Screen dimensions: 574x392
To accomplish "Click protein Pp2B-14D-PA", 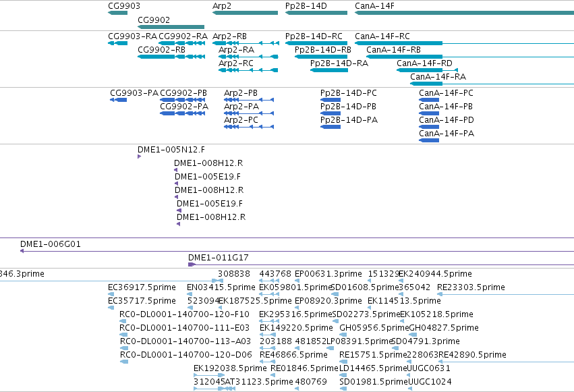I will point(331,127).
